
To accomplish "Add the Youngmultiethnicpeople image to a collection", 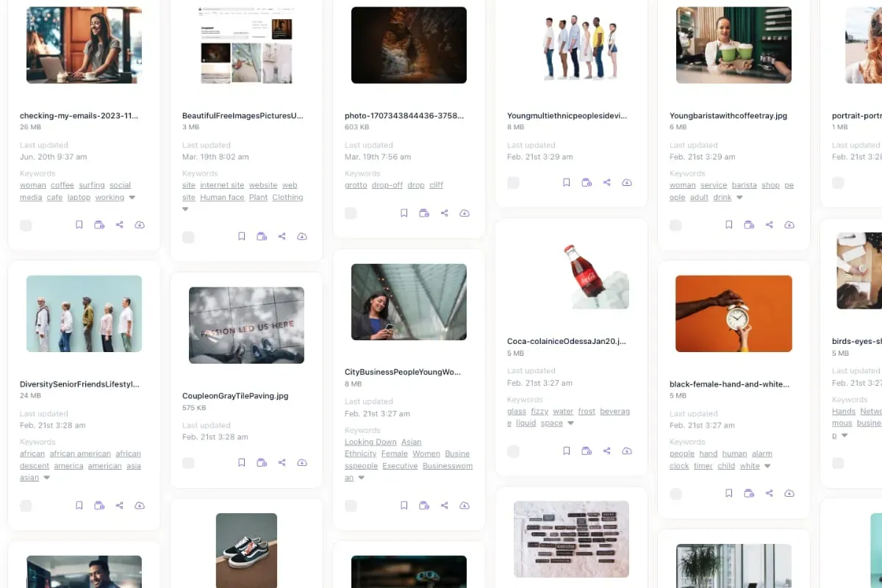I will [587, 182].
